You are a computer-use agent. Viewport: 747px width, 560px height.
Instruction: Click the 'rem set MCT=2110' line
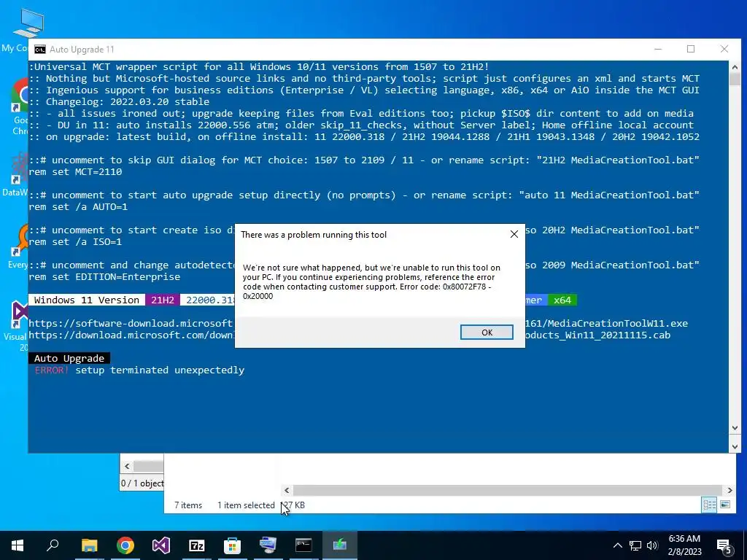coord(75,172)
